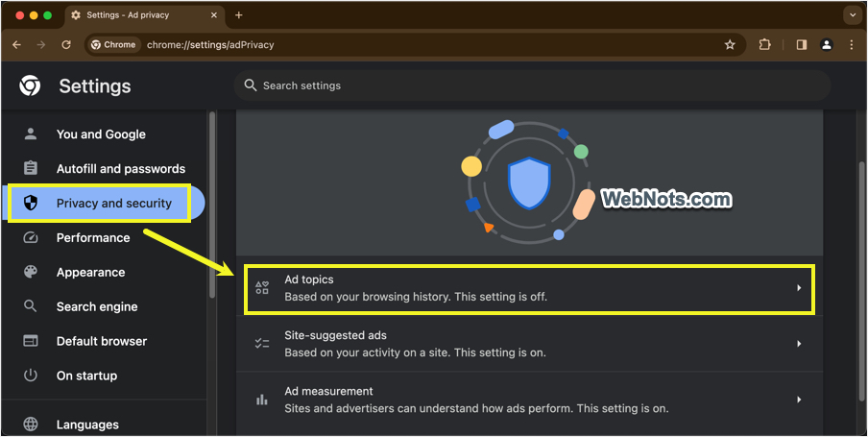Viewport: 868px width, 437px height.
Task: Go to the Performance settings
Action: point(92,238)
